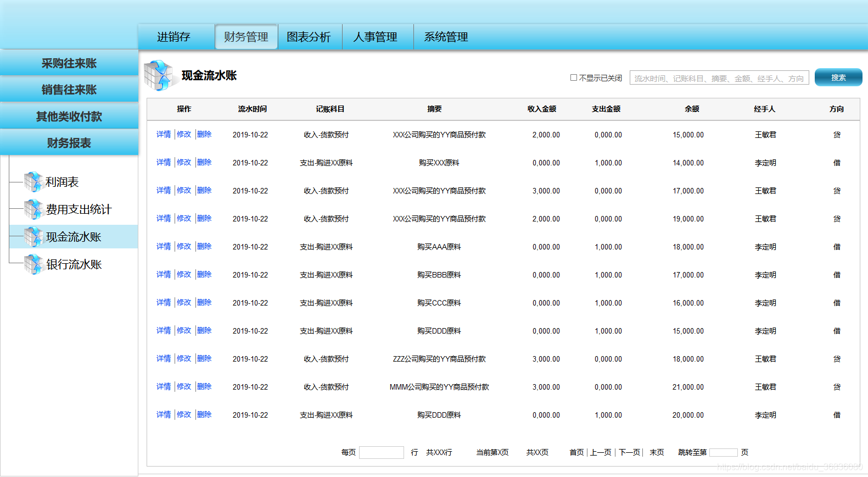Collapse the 财务报表 sidebar section
Viewport: 868px width, 477px height.
[x=69, y=143]
